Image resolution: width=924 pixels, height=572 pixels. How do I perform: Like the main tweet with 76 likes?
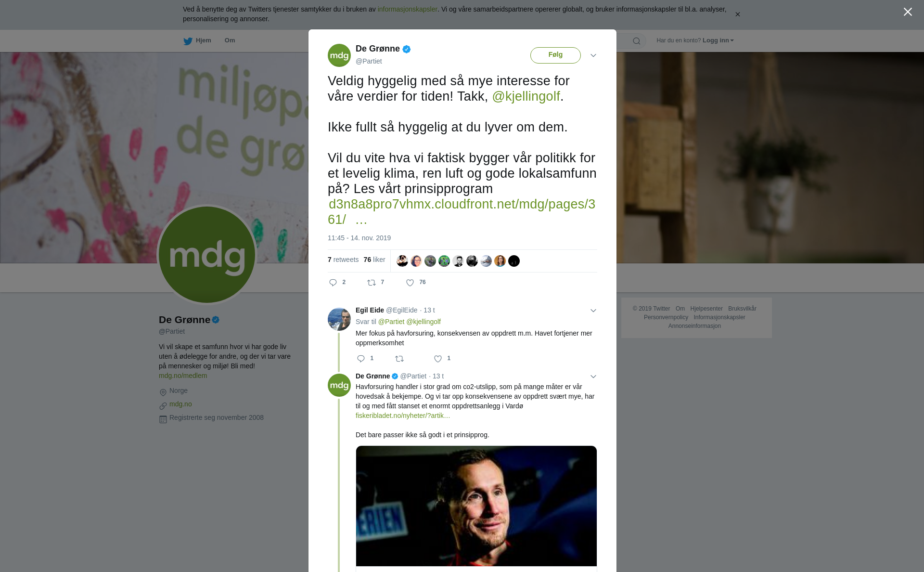pyautogui.click(x=410, y=283)
